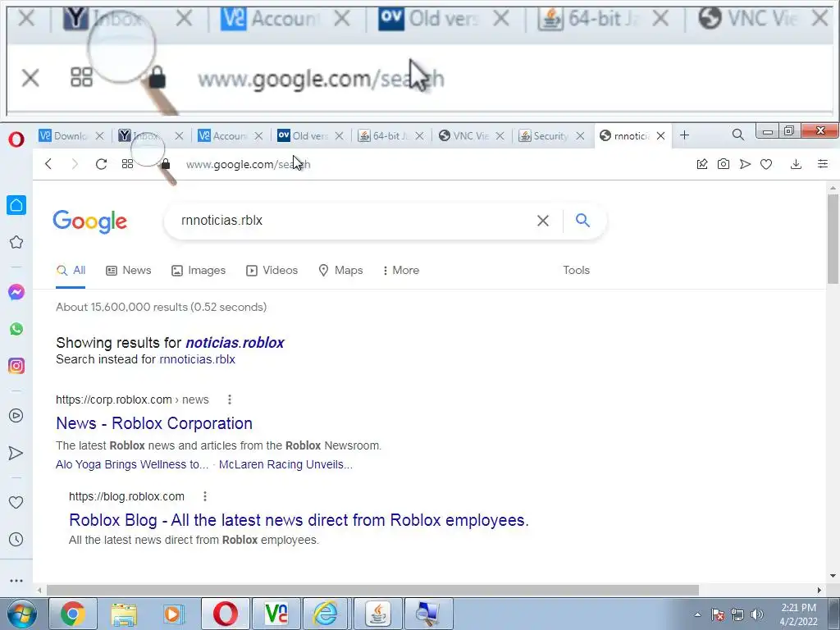This screenshot has height=630, width=840.
Task: Open sidebar Bookmarks star
Action: coord(16,242)
